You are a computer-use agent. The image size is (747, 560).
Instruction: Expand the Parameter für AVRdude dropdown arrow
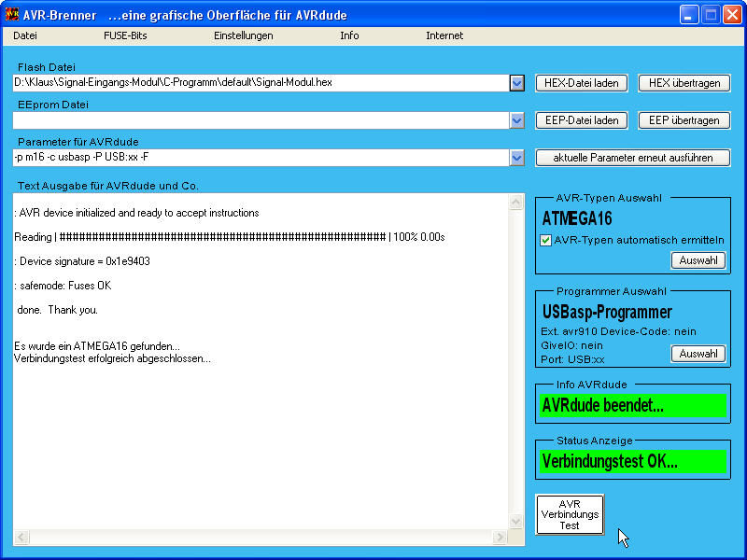point(517,158)
